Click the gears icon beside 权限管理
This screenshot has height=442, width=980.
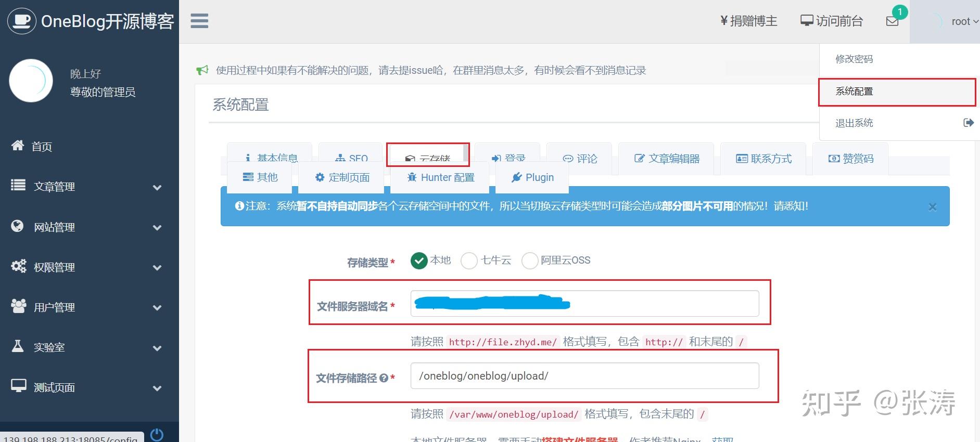pyautogui.click(x=19, y=266)
